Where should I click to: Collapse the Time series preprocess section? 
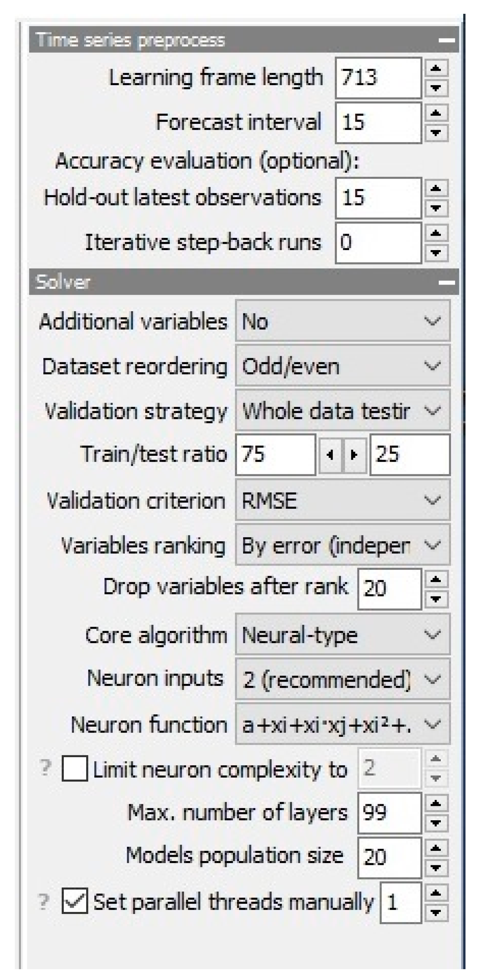coord(447,40)
